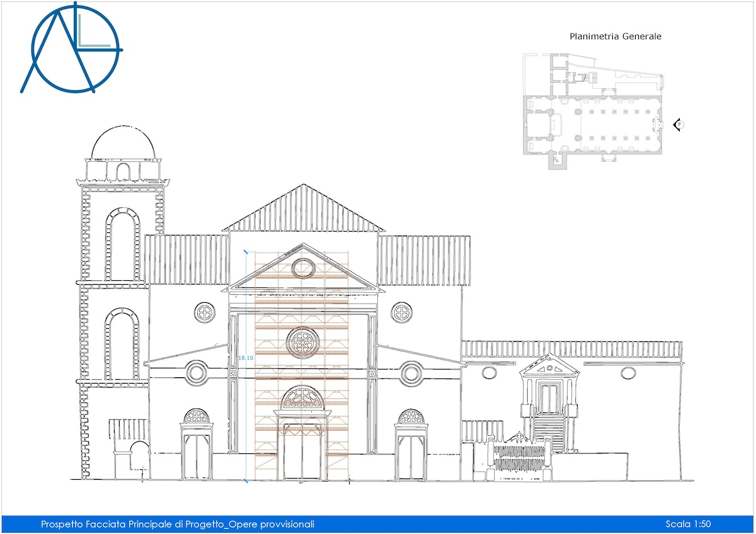The image size is (756, 534).
Task: Click the oval window inside the pediment
Action: pyautogui.click(x=303, y=268)
